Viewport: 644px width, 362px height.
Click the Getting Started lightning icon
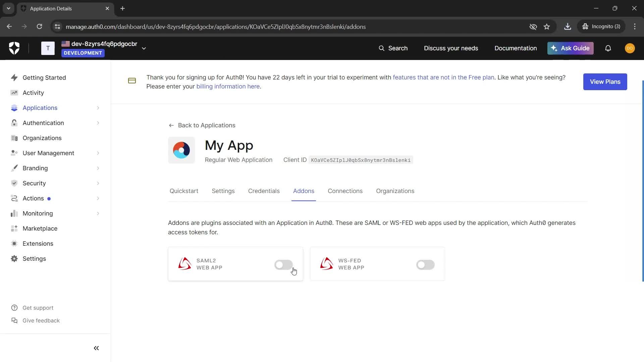point(14,78)
